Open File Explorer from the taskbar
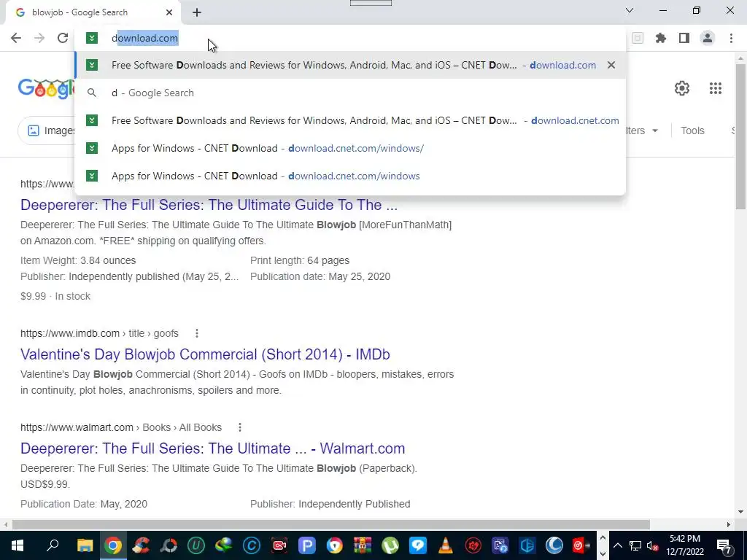Screen dimensions: 747x560 pos(85,545)
